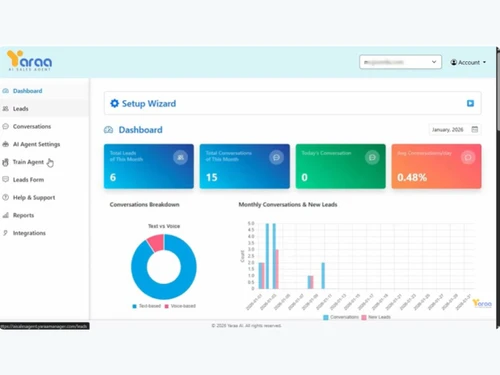Go to Integrations in sidebar
This screenshot has width=500, height=375.
click(x=44, y=233)
